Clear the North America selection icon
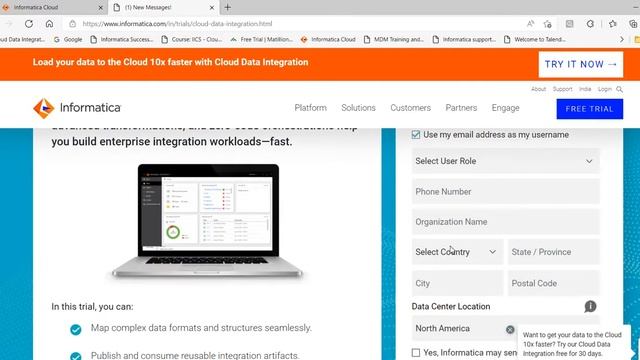 [510, 329]
